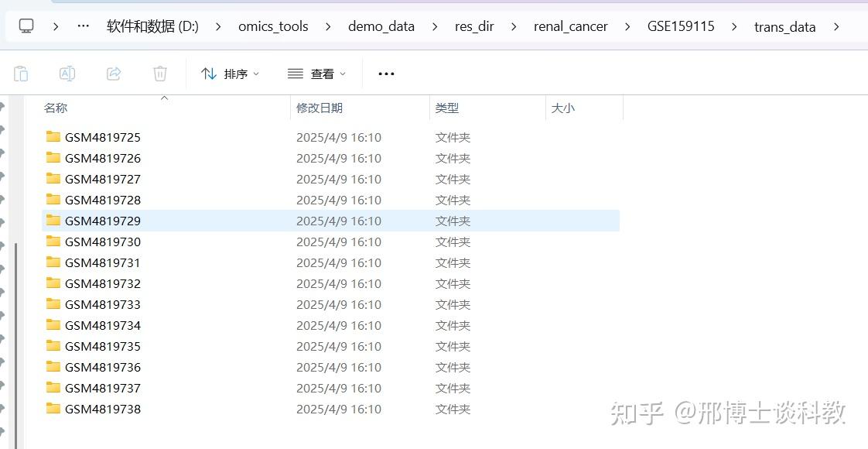
Task: Open the breadcrumb overflow (...) menu
Action: (82, 26)
